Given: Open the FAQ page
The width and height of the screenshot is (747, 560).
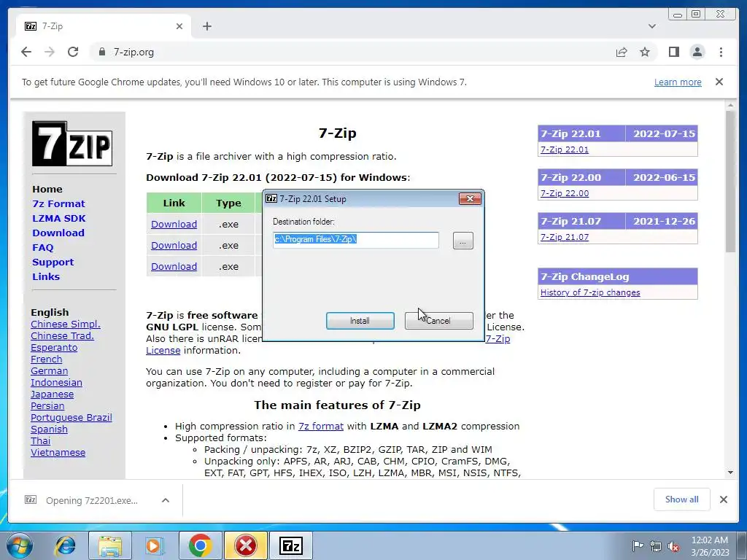Looking at the screenshot, I should (x=43, y=248).
